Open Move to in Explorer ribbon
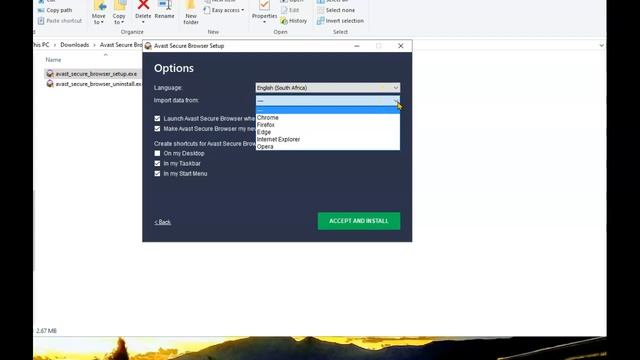Screen dimensions: 640x360 pyautogui.click(x=99, y=12)
